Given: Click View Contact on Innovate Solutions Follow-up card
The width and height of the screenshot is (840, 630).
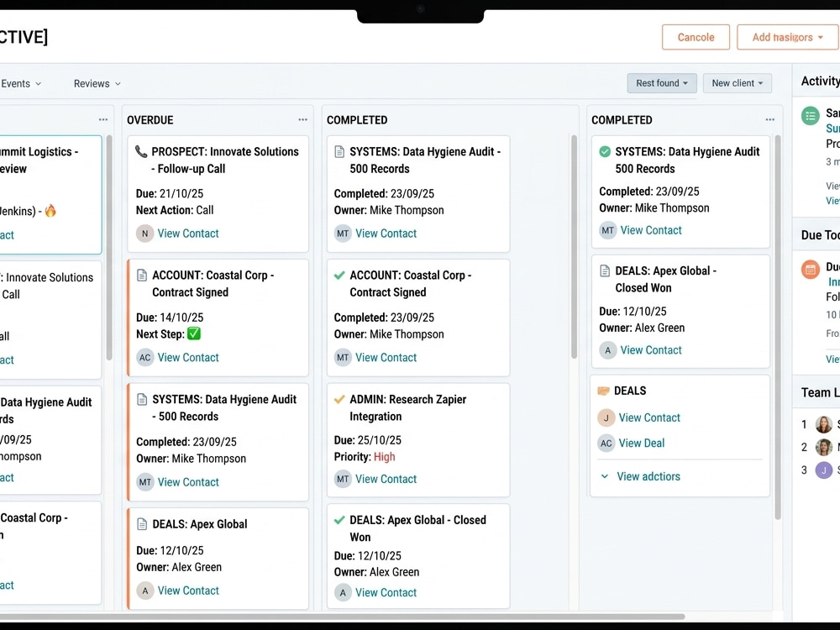Looking at the screenshot, I should (x=188, y=234).
